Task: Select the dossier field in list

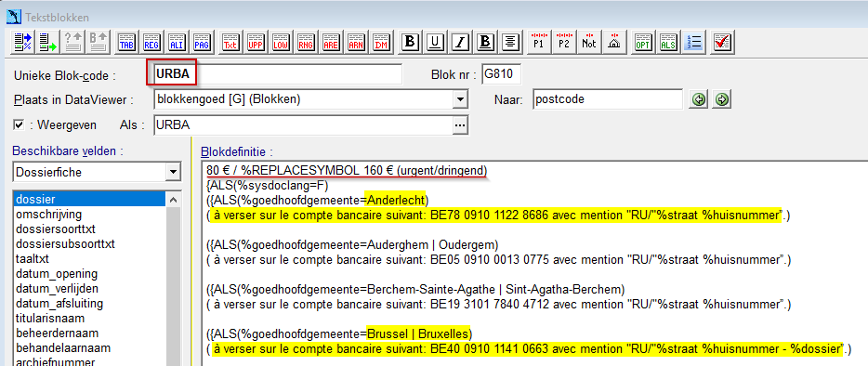Action: [x=88, y=199]
